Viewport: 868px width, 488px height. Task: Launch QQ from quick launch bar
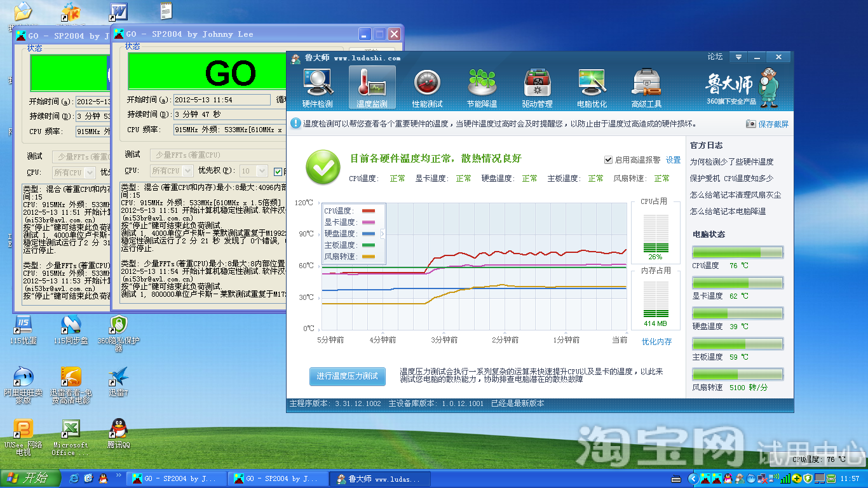click(102, 478)
